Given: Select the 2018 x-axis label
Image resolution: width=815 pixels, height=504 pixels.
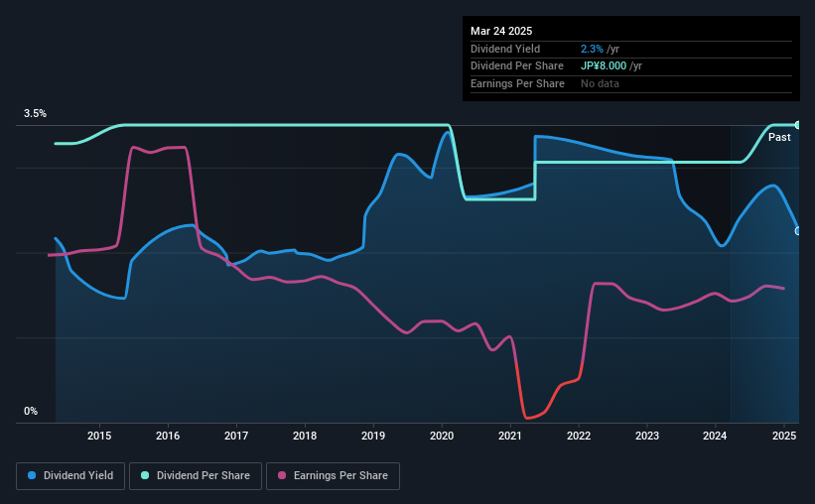Looking at the screenshot, I should pos(305,436).
